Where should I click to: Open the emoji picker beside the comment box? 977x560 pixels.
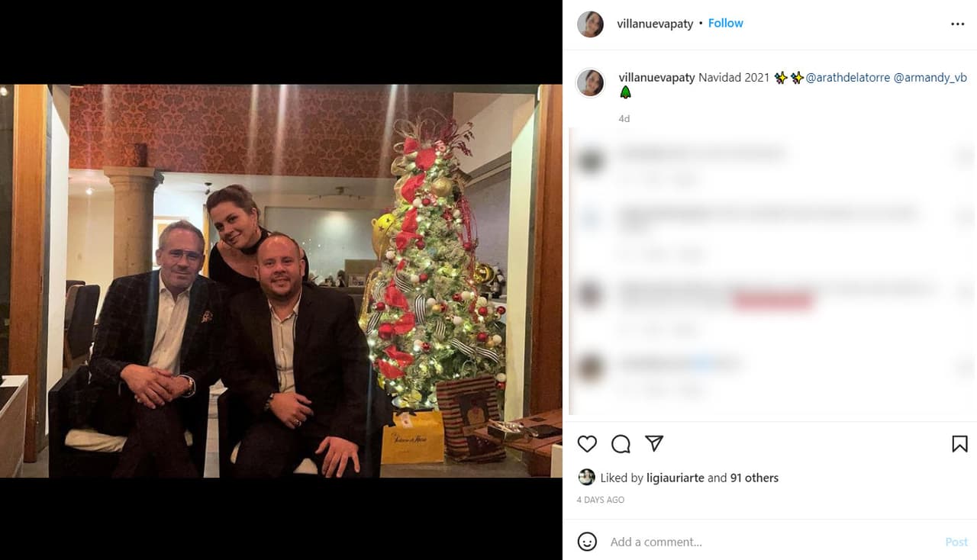[x=587, y=542]
